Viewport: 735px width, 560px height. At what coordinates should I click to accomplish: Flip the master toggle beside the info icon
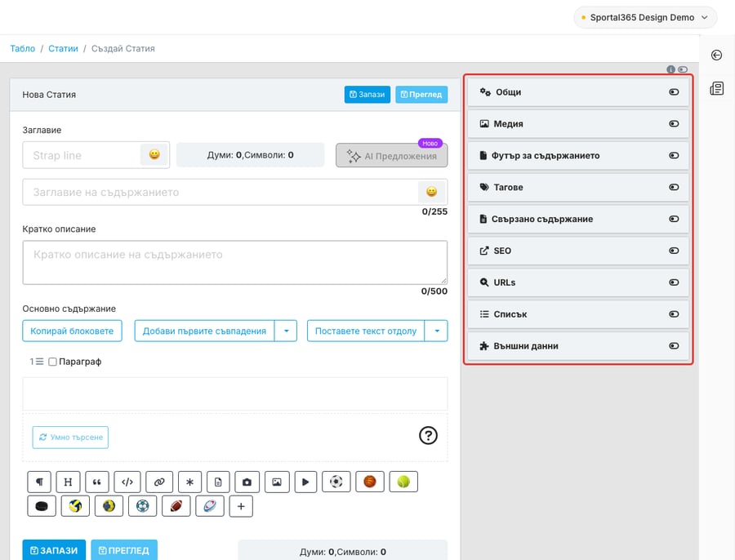click(x=683, y=69)
